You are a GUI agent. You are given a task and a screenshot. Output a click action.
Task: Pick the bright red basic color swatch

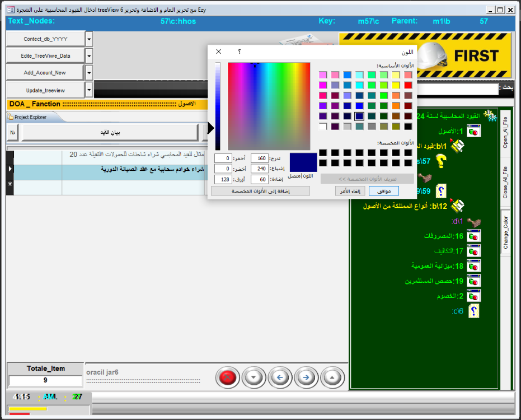click(408, 85)
